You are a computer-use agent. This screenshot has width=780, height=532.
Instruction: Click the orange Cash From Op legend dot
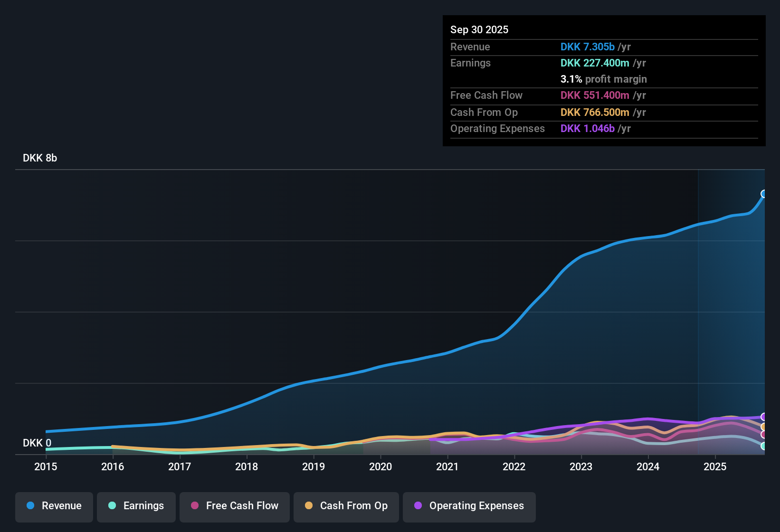point(309,506)
